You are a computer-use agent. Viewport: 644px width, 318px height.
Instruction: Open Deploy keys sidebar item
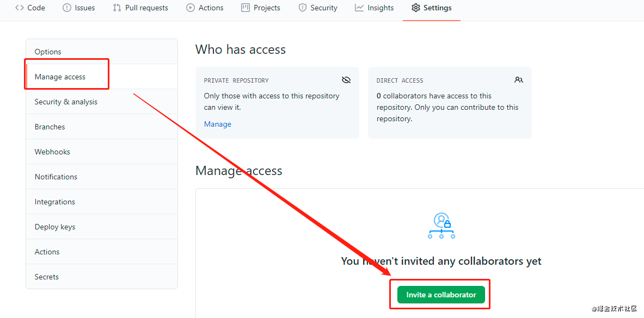[x=55, y=227]
